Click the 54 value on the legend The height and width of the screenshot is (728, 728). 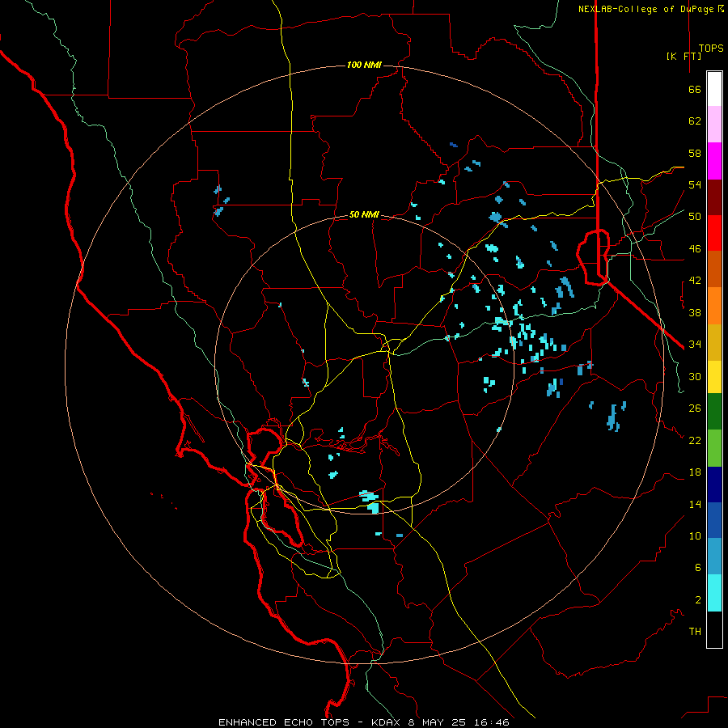(x=695, y=184)
